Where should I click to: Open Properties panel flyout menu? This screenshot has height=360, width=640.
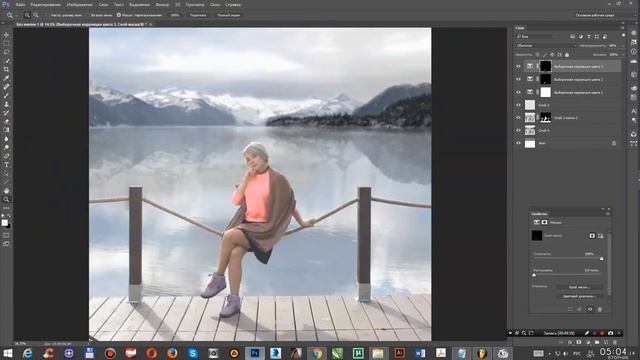[x=608, y=214]
